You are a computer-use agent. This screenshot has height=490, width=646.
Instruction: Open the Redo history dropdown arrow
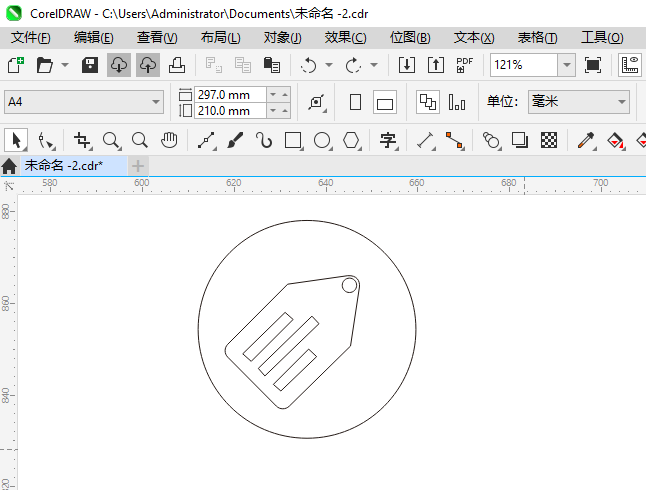[374, 65]
